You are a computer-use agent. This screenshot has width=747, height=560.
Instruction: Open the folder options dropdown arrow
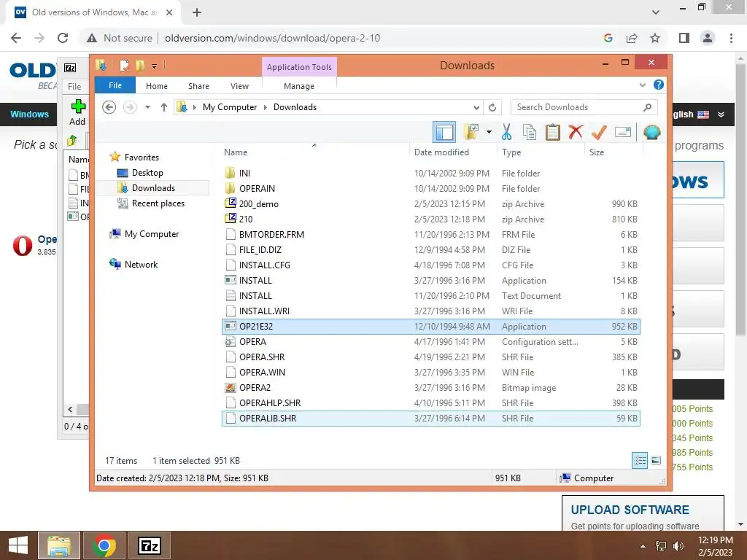489,132
